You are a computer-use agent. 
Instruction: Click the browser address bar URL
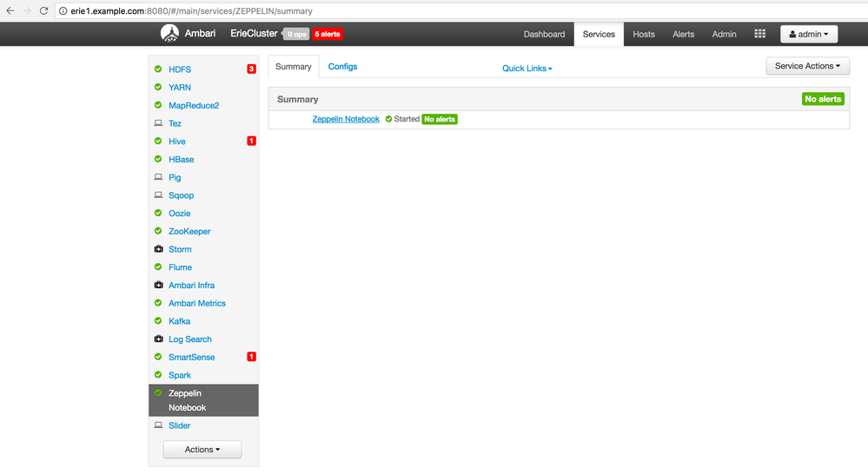191,11
